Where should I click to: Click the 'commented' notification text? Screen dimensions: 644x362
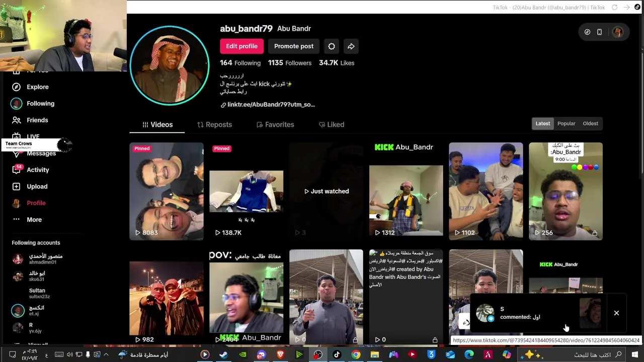coord(520,317)
